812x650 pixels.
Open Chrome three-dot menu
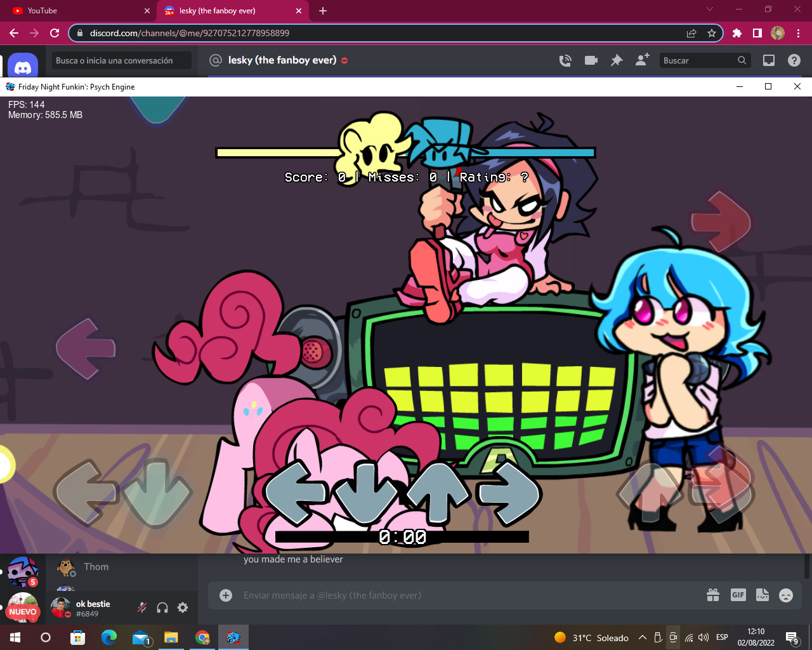point(799,33)
